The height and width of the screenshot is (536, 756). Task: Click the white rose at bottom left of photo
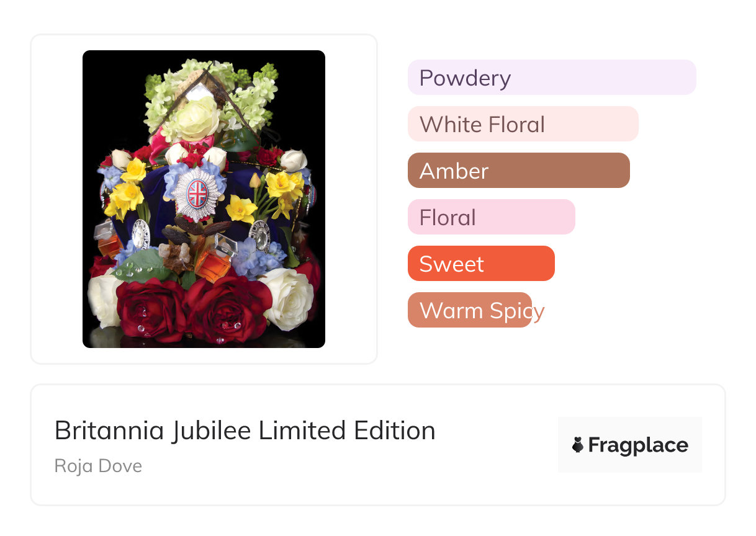click(104, 300)
